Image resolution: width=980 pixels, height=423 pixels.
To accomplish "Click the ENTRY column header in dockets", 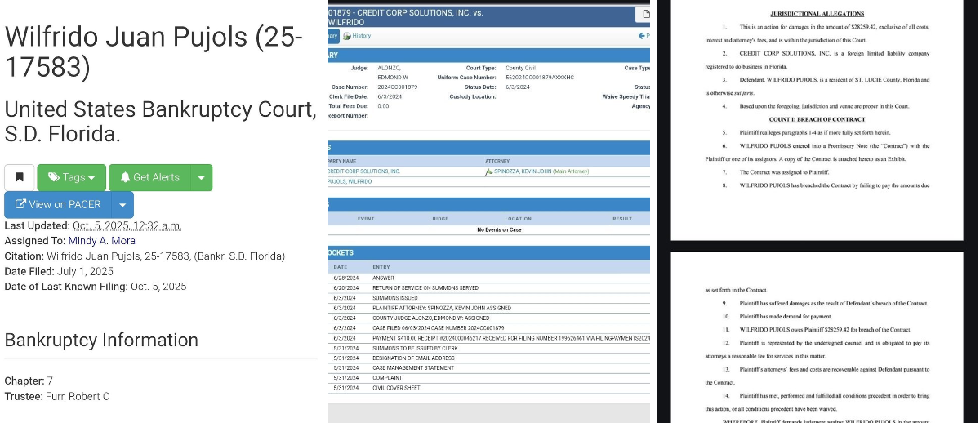I will point(381,267).
